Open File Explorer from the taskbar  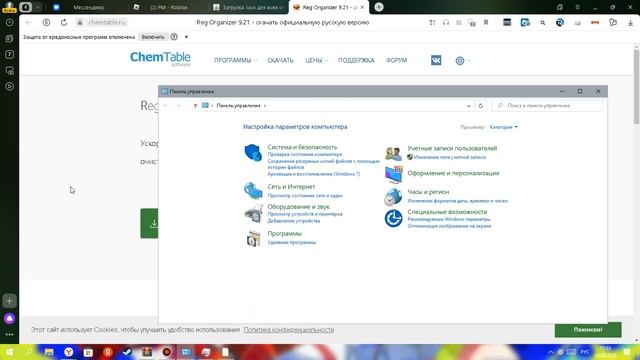pos(49,352)
